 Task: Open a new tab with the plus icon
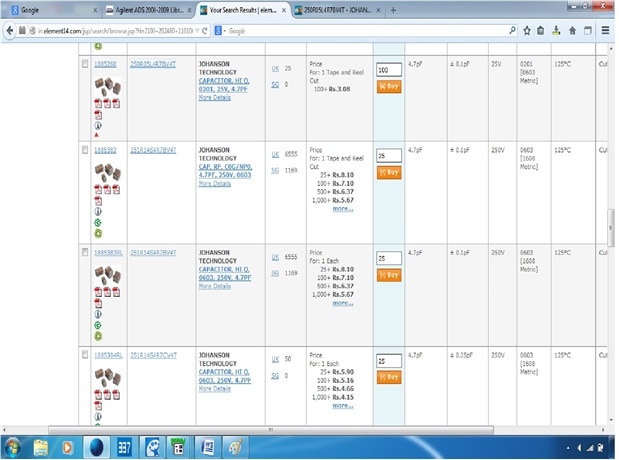[x=393, y=10]
